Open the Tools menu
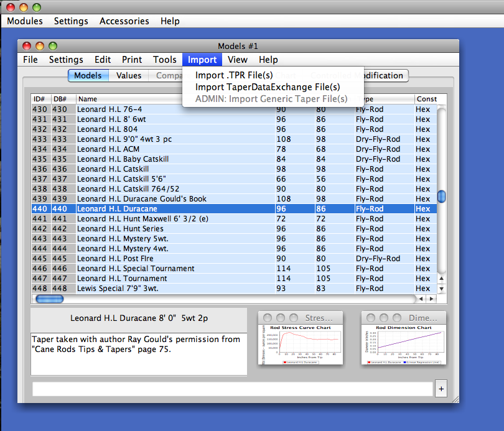The height and width of the screenshot is (431, 504). coord(164,60)
